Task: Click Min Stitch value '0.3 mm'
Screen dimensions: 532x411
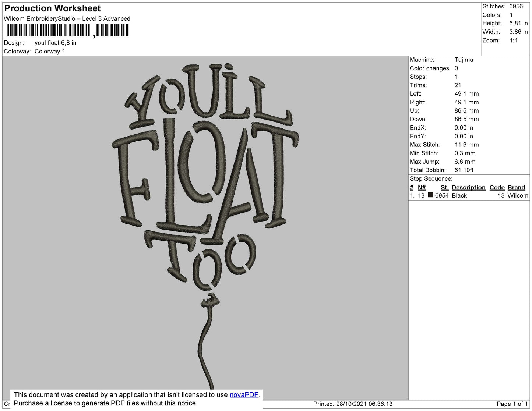Action: pyautogui.click(x=465, y=153)
